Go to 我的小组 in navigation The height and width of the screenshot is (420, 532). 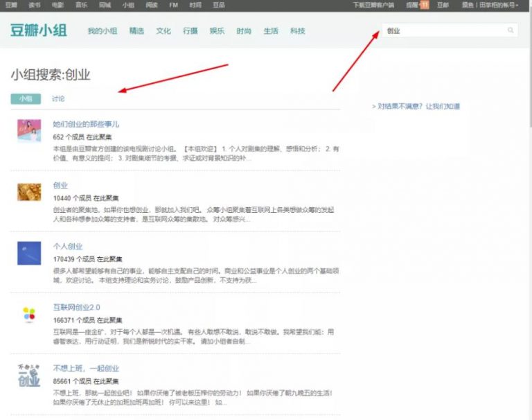[102, 31]
